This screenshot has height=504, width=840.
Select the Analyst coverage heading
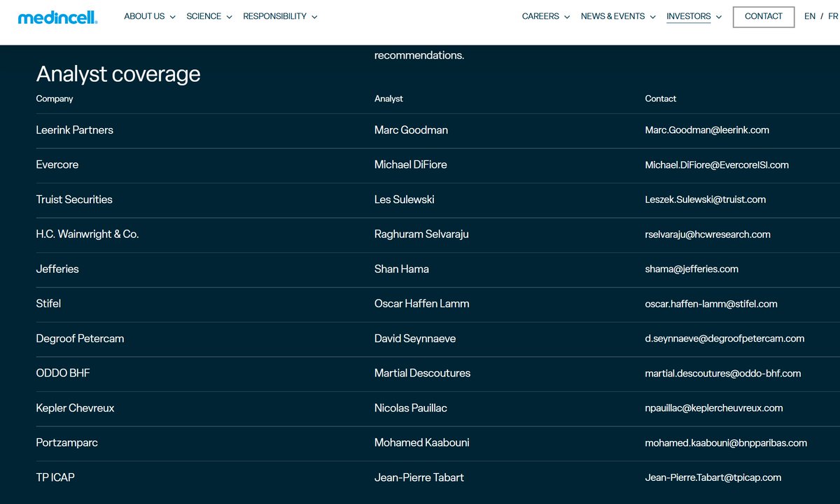coord(118,74)
